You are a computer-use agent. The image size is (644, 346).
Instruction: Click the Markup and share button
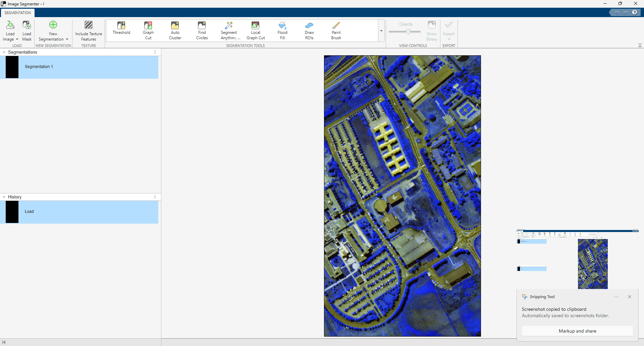(577, 331)
